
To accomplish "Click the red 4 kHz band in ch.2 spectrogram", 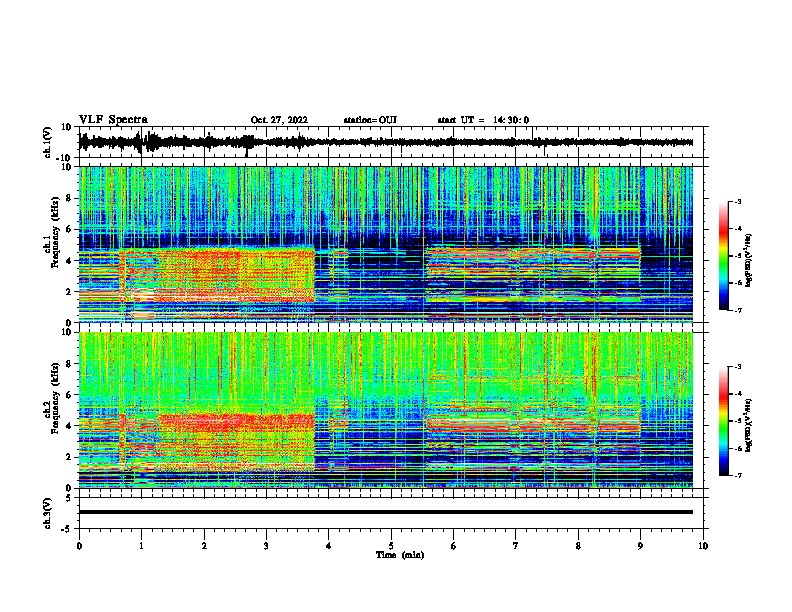I will click(x=237, y=422).
